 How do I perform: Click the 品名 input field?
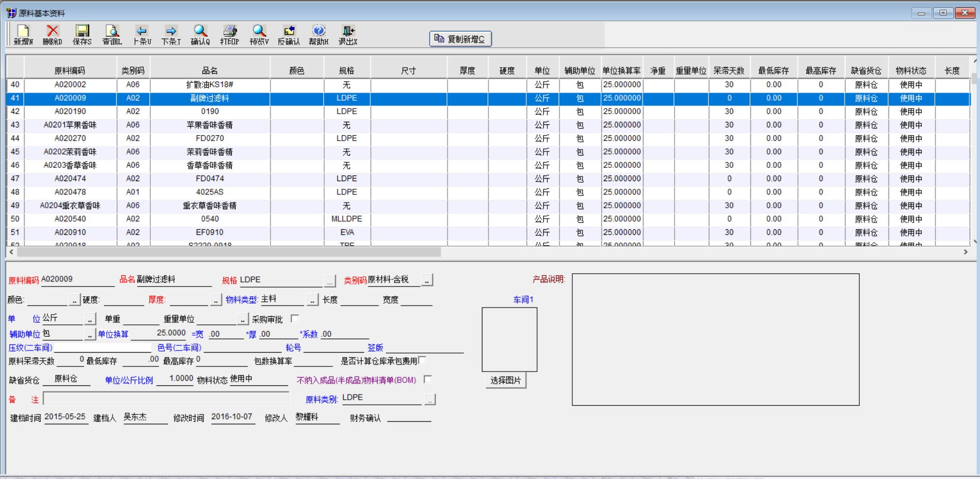(x=174, y=279)
